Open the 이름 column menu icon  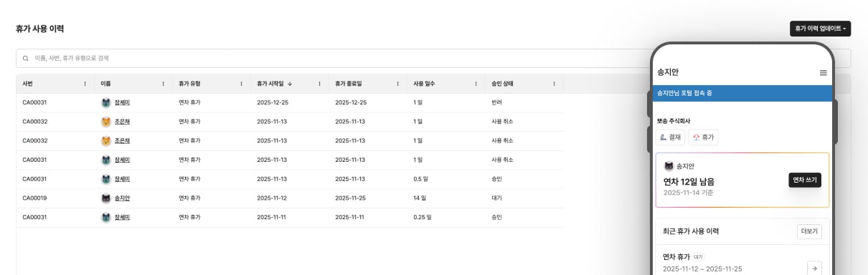point(163,84)
